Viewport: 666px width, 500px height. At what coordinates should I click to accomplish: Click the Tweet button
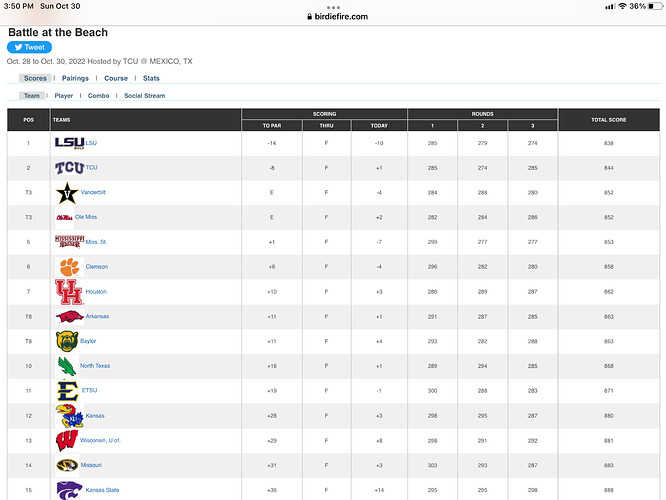tap(29, 47)
